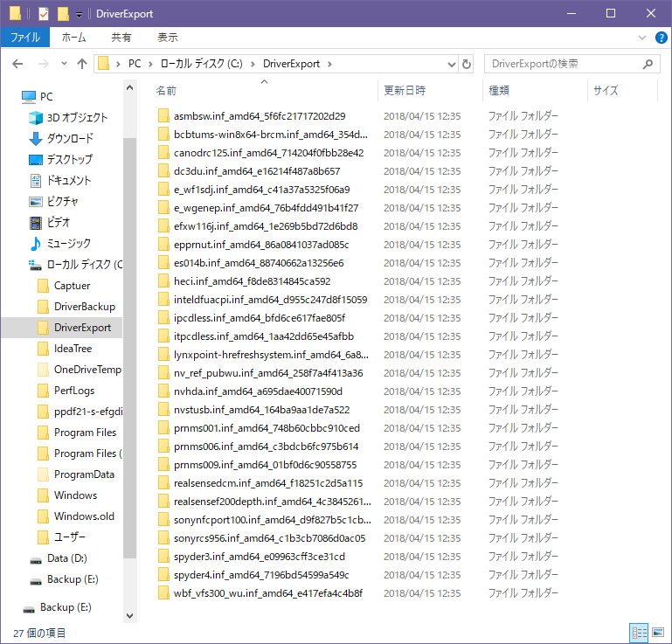The height and width of the screenshot is (644, 672).
Task: Select folder spyder3.inf_amd64_e09963cff3ce31cd
Action: coord(260,557)
